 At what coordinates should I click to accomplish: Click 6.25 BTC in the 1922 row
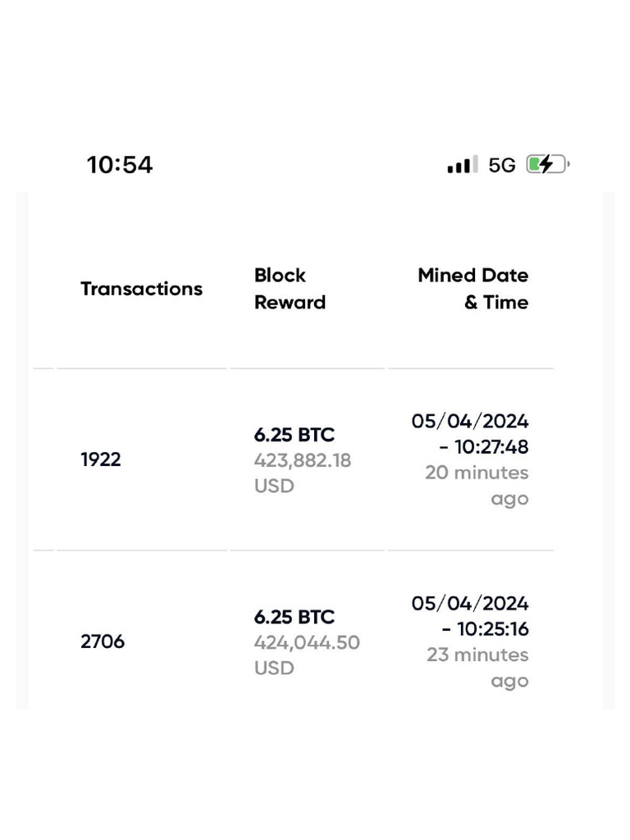(x=294, y=435)
